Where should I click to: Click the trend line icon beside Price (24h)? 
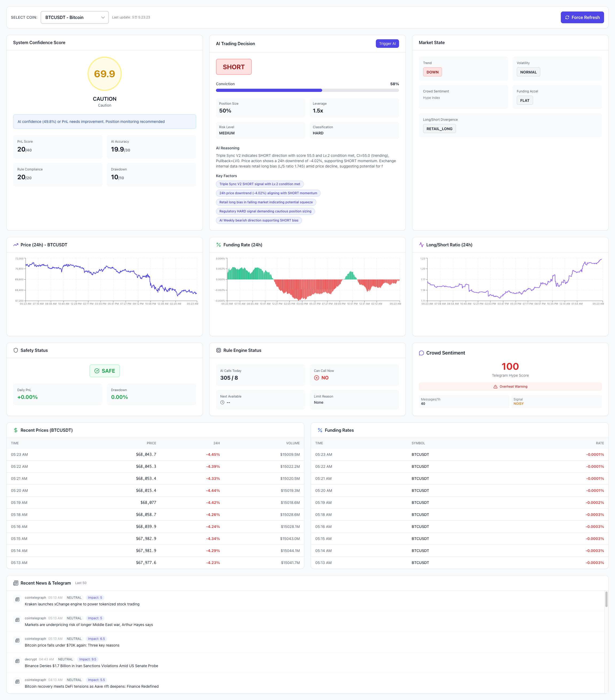(16, 245)
